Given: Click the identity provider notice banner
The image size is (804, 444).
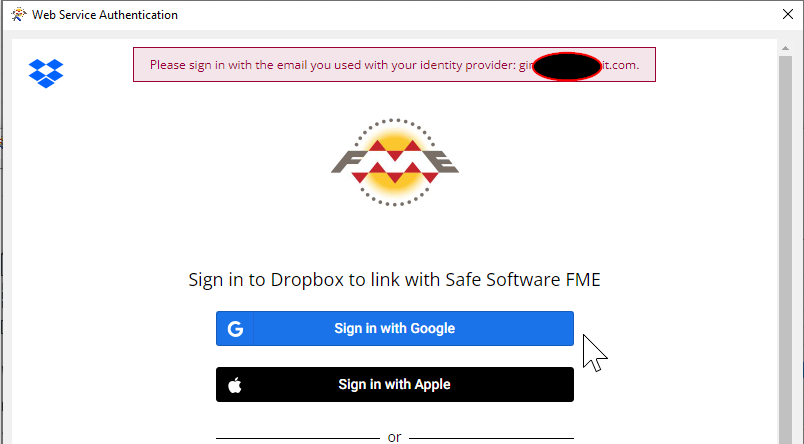Looking at the screenshot, I should pos(394,65).
